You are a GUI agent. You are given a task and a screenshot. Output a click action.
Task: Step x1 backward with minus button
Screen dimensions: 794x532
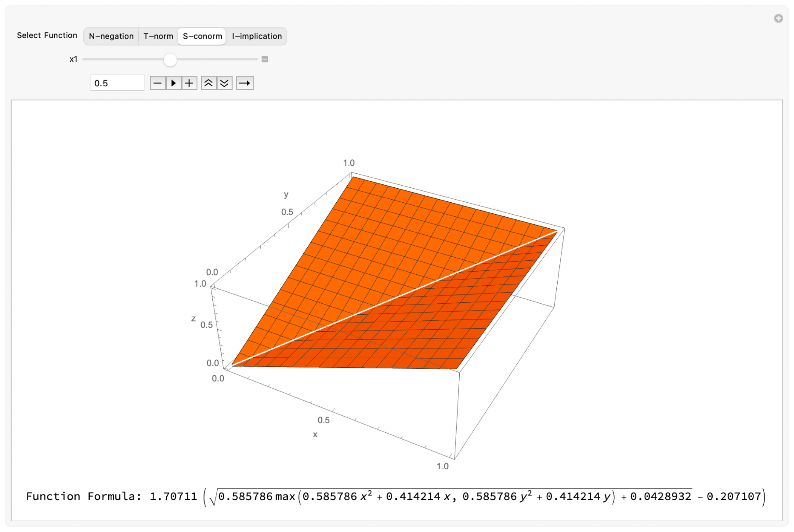[157, 83]
